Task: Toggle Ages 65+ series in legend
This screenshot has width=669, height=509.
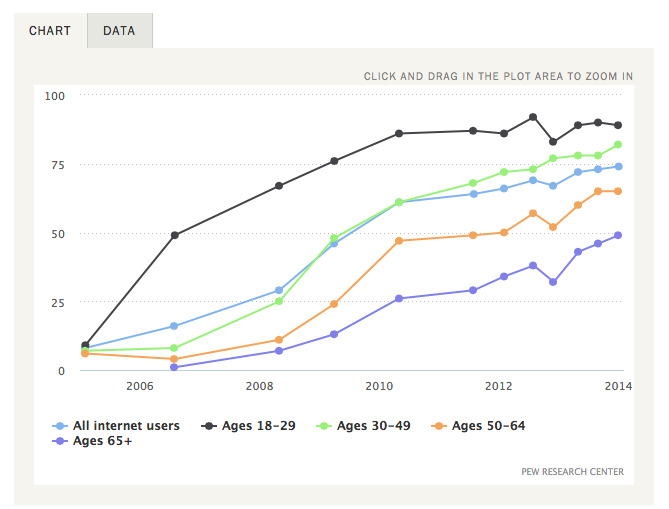Action: coord(102,441)
